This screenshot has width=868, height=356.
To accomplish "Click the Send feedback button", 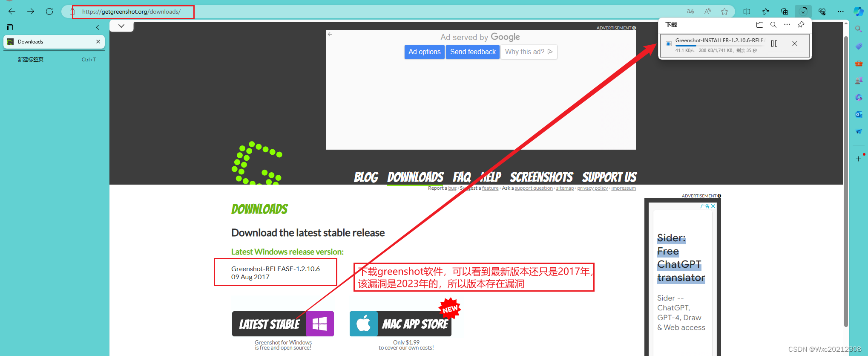I will [x=473, y=52].
